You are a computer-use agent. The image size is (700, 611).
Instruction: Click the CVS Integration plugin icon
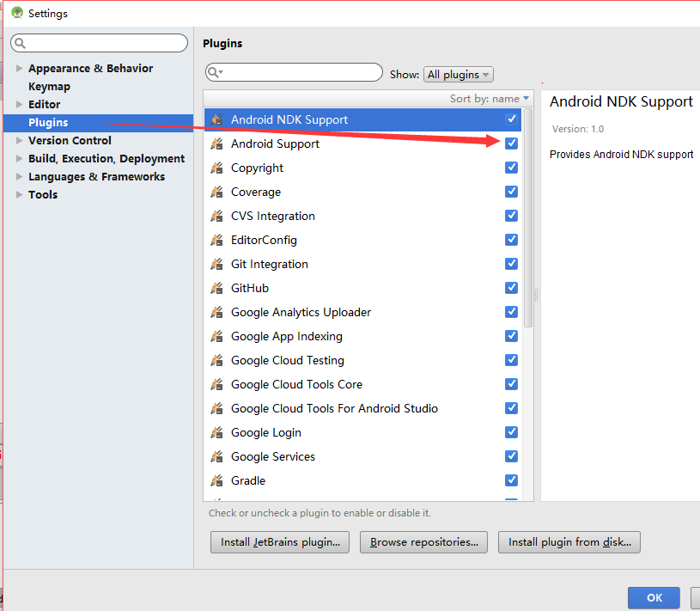point(216,217)
